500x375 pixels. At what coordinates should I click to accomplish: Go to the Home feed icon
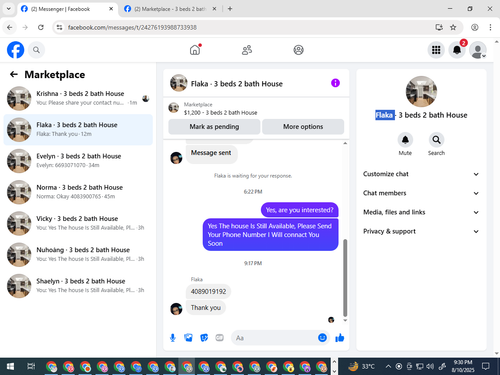point(195,50)
